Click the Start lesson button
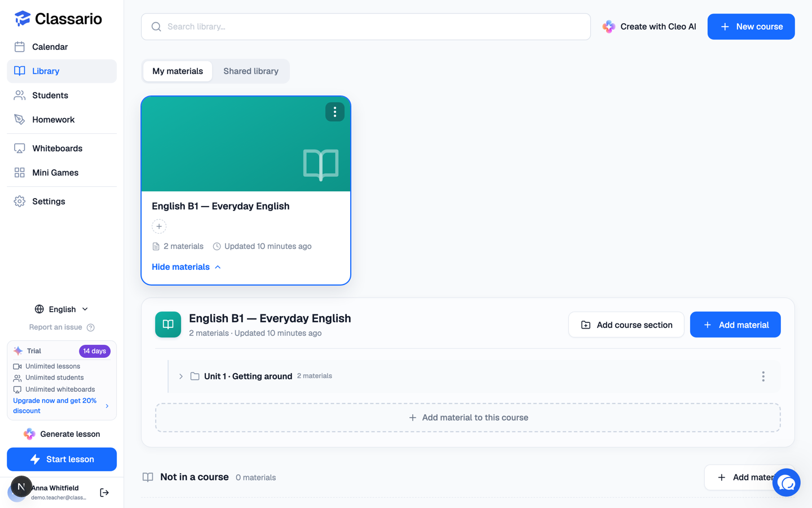The image size is (812, 508). [x=61, y=459]
